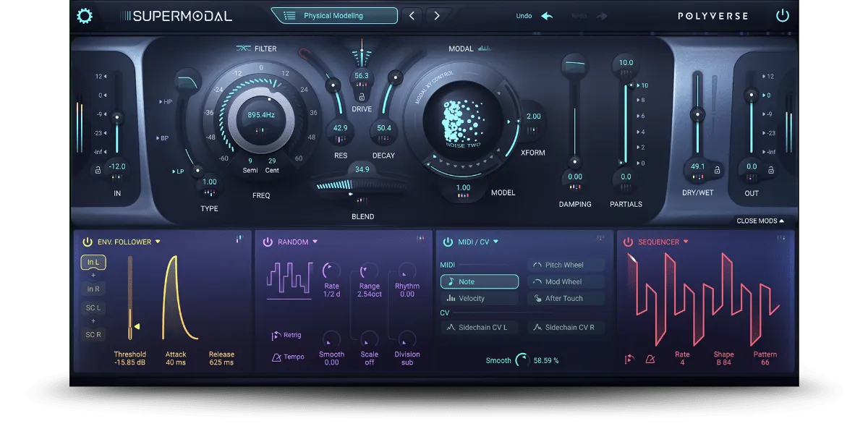The height and width of the screenshot is (434, 868).
Task: Select the In L source button
Action: [93, 263]
